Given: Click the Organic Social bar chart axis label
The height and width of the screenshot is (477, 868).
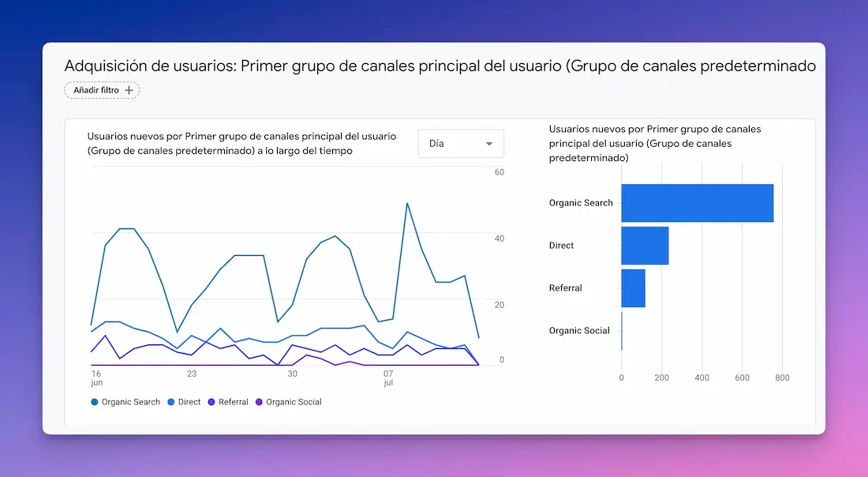Looking at the screenshot, I should 579,331.
